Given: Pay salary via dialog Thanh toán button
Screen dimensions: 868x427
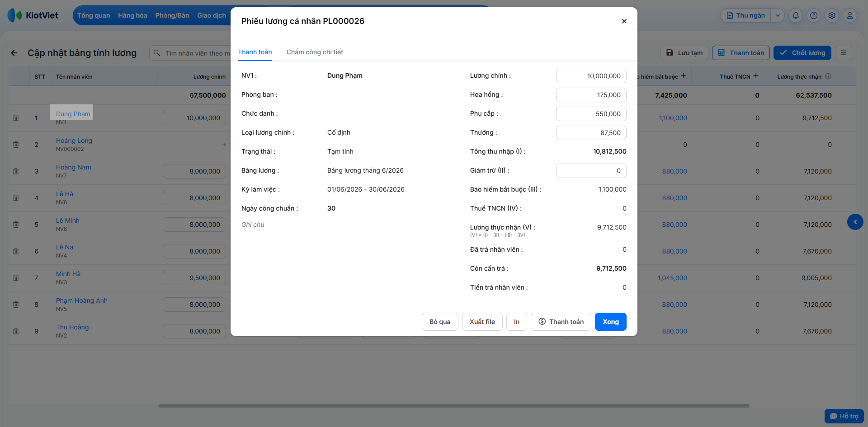Looking at the screenshot, I should point(561,322).
